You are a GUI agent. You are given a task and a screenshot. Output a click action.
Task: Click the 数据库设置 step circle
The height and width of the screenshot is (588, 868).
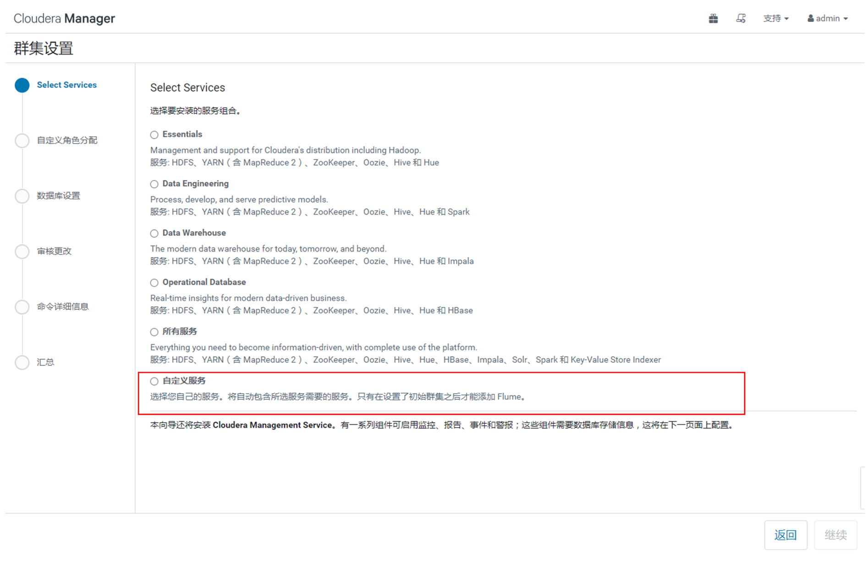click(x=22, y=196)
